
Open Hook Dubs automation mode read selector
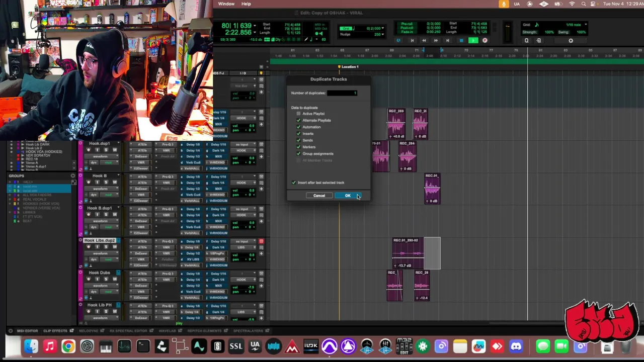(108, 292)
